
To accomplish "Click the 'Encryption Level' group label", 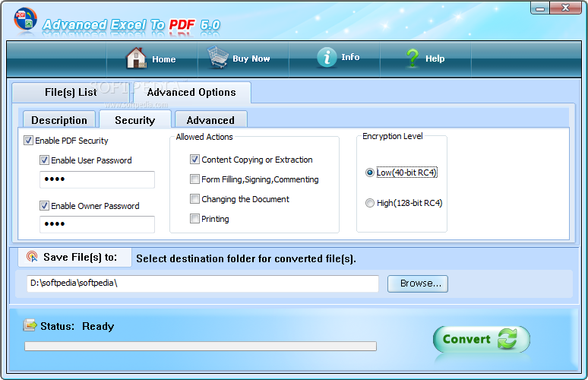I will tap(393, 136).
